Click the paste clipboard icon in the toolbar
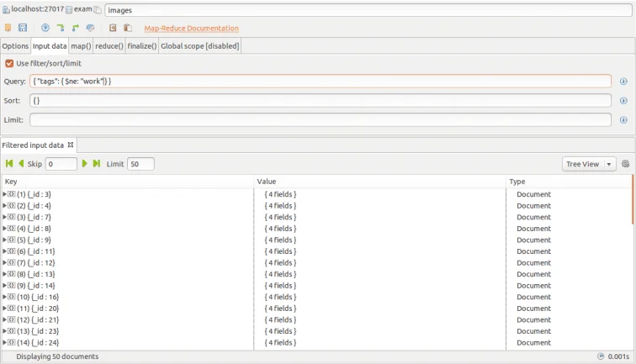636x364 pixels. coord(128,28)
